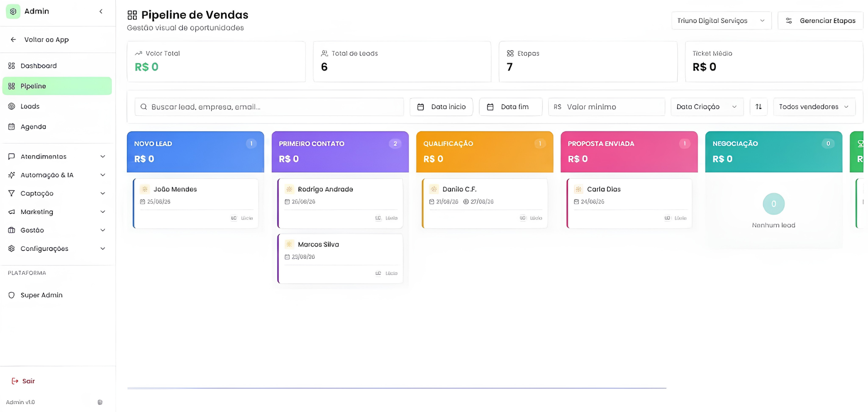868x412 pixels.
Task: Click the Negociação teal column header
Action: pyautogui.click(x=774, y=152)
